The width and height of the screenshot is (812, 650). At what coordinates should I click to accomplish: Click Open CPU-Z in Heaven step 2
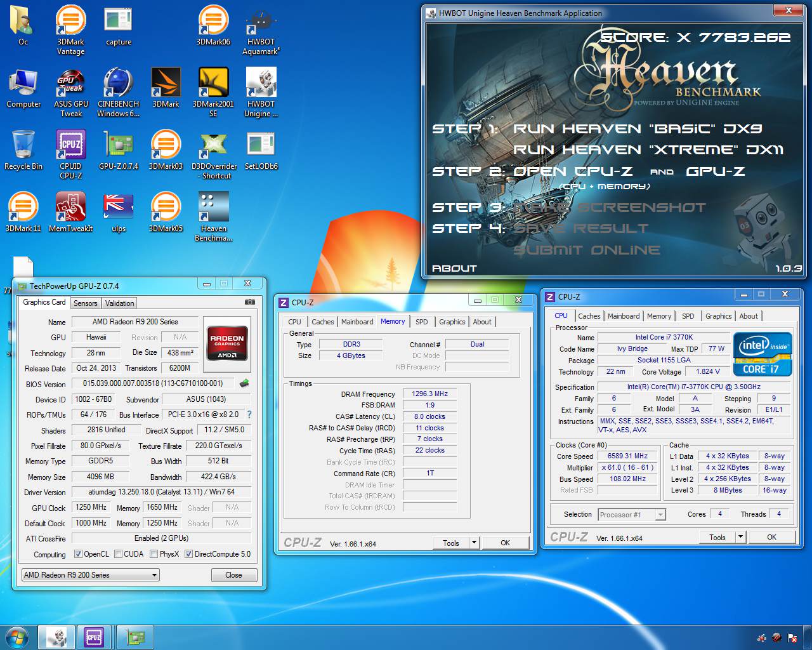572,171
